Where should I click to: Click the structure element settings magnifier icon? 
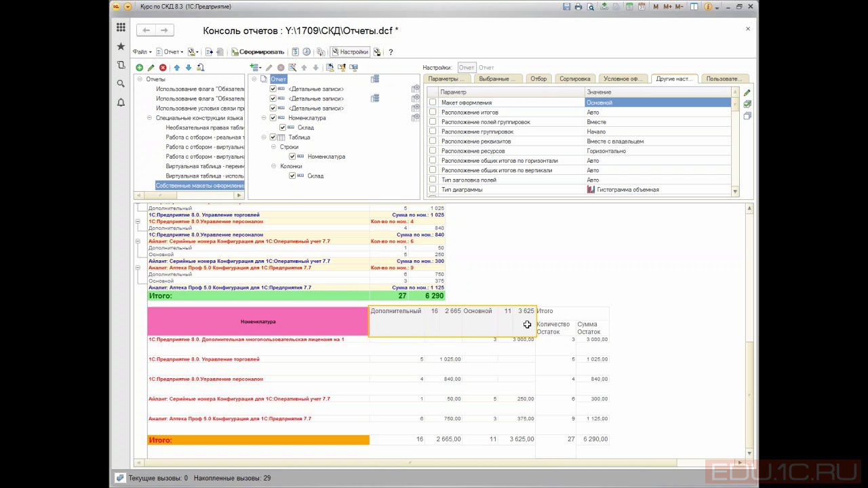(292, 68)
